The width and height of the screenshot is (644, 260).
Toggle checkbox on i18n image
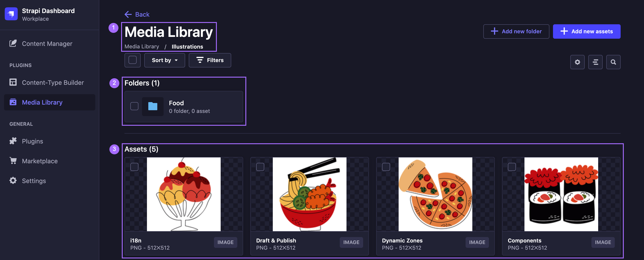(134, 167)
